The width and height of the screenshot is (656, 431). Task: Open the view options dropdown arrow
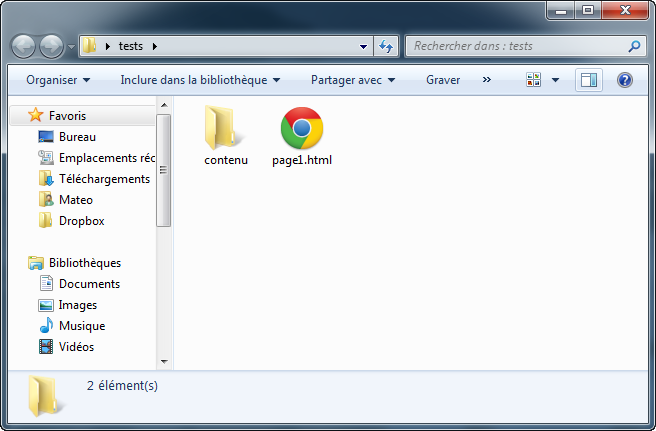coord(555,80)
